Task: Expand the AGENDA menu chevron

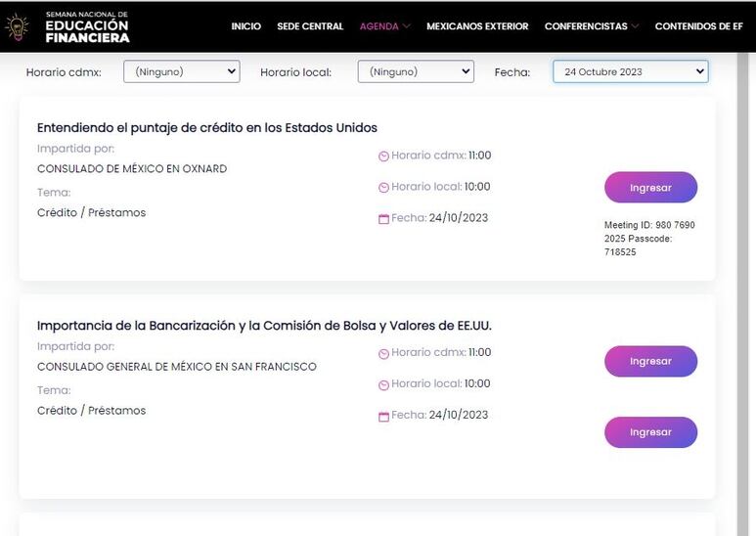Action: pos(407,26)
